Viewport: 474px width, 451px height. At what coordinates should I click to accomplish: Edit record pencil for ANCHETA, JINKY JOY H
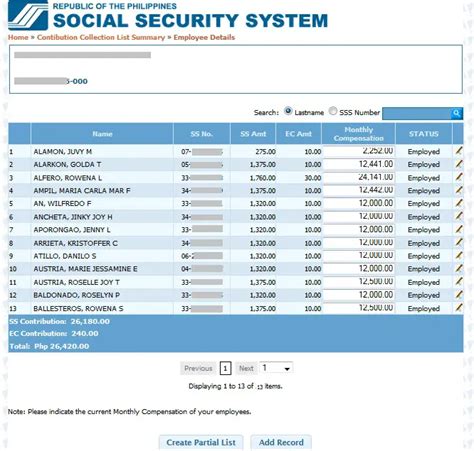pos(459,216)
